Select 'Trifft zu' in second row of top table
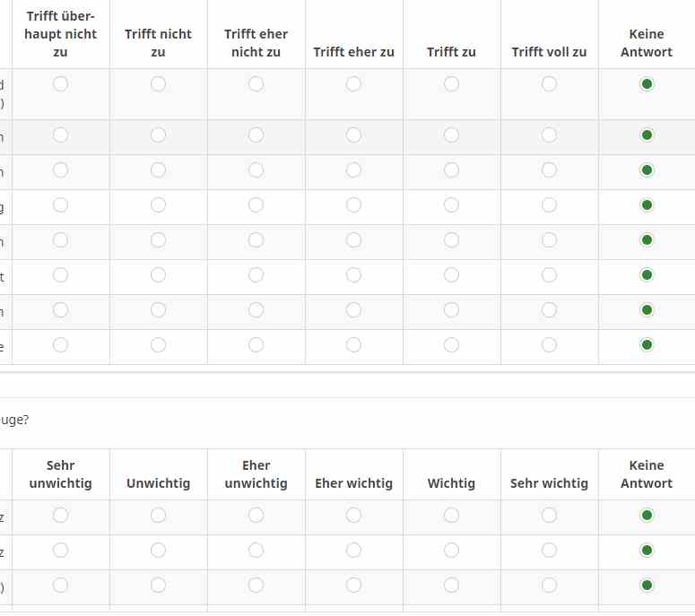The image size is (695, 616). 451,135
